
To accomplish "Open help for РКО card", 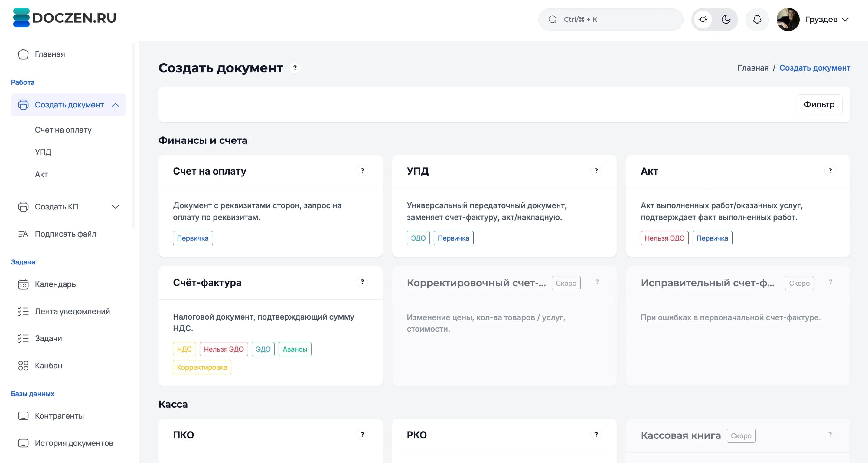I will point(596,434).
